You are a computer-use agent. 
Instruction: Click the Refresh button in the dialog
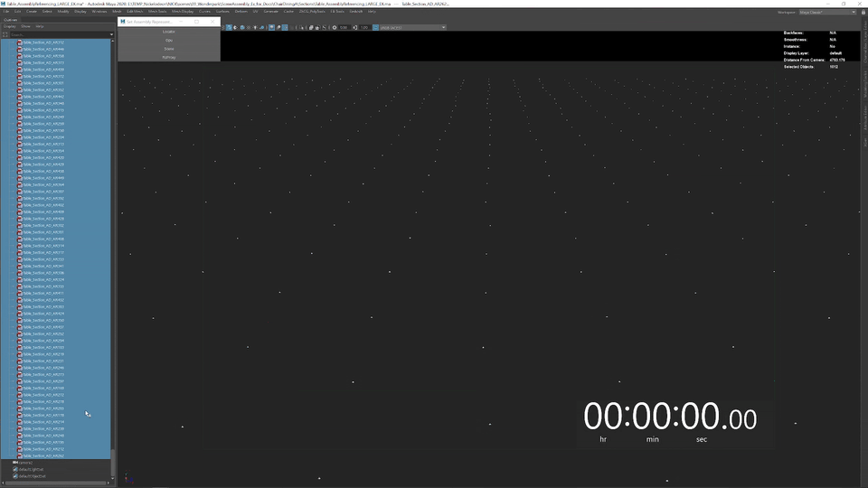[169, 57]
